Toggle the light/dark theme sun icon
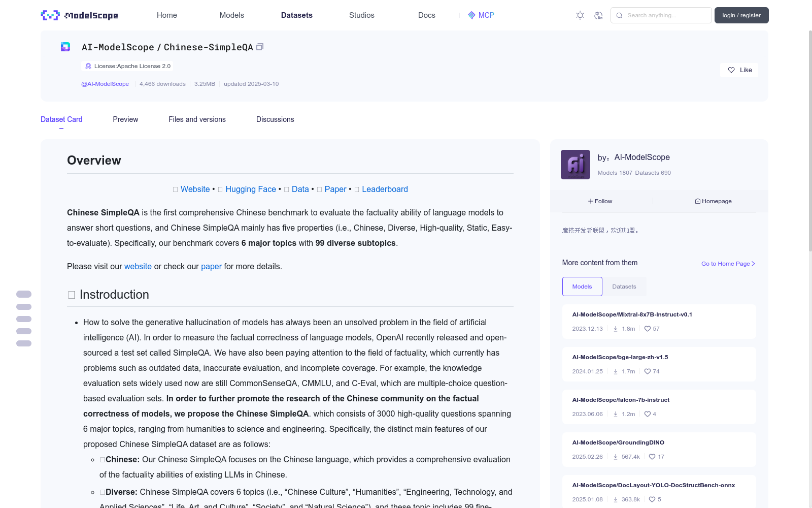The width and height of the screenshot is (812, 508). (x=580, y=15)
